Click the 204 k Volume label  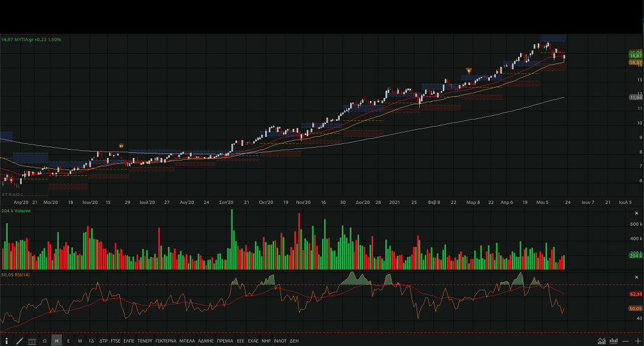16,211
